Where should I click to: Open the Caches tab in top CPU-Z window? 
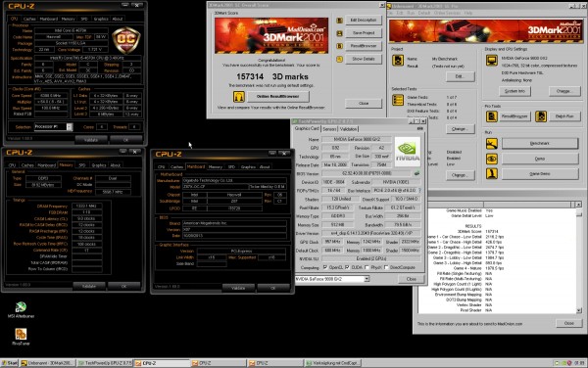29,19
